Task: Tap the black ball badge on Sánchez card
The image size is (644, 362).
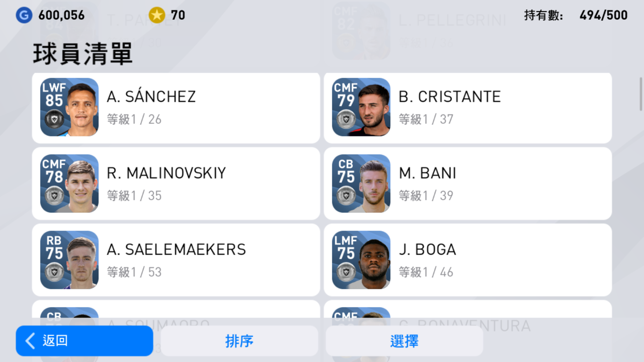Action: (54, 119)
